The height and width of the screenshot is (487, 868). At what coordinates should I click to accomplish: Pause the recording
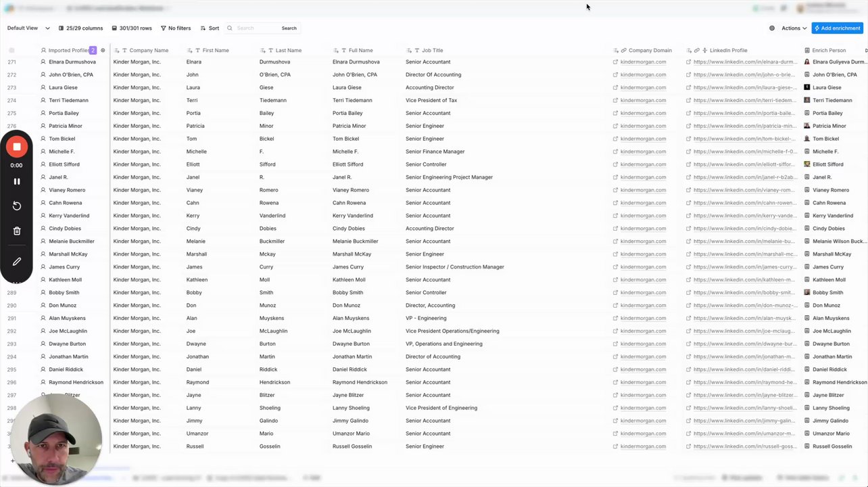click(x=17, y=181)
